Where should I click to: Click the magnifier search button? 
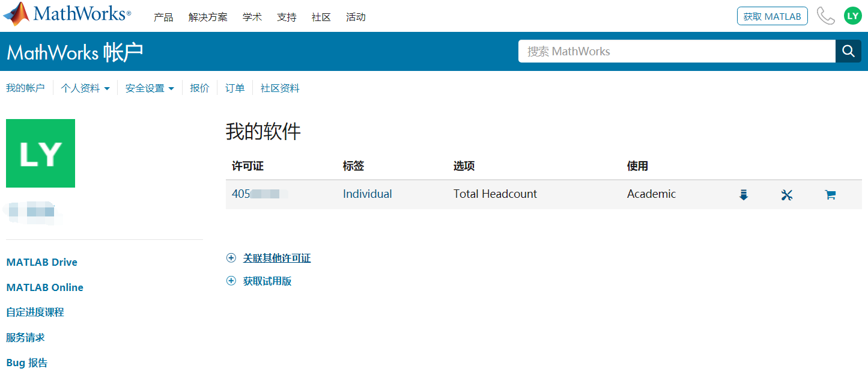(848, 52)
